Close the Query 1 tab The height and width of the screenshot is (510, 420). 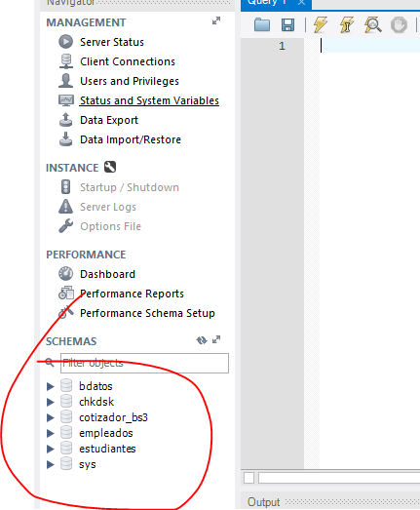[x=302, y=3]
